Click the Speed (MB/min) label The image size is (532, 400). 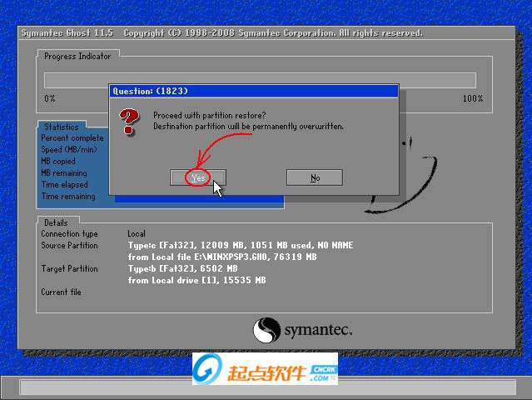click(x=69, y=149)
